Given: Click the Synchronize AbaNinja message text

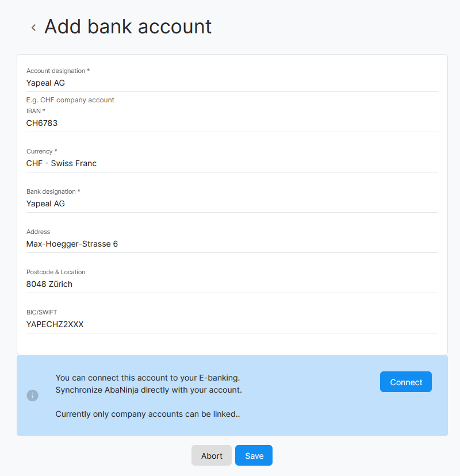Looking at the screenshot, I should 149,390.
